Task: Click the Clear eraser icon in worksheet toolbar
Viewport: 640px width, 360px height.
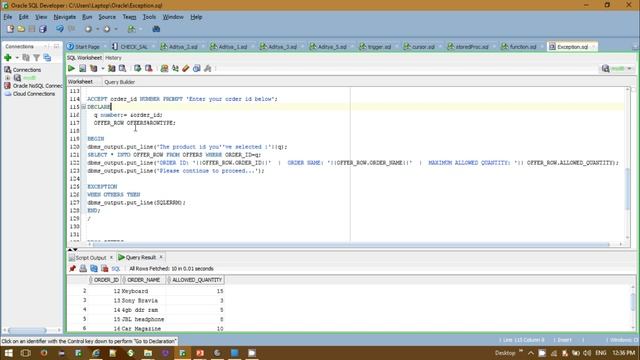Action: point(186,69)
